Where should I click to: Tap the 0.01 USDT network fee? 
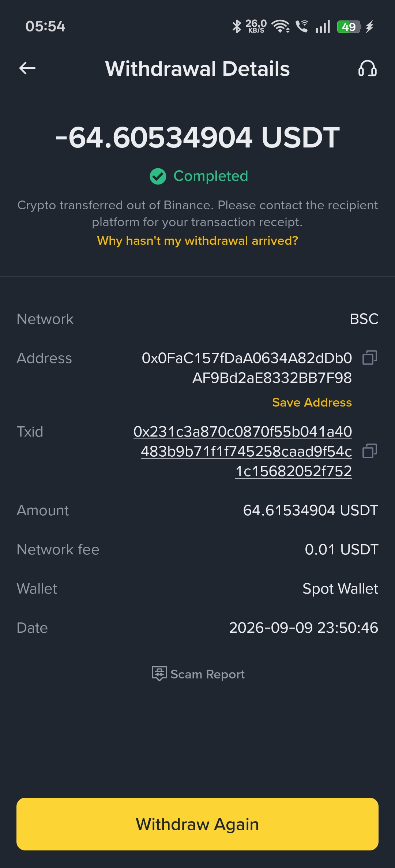pos(342,550)
